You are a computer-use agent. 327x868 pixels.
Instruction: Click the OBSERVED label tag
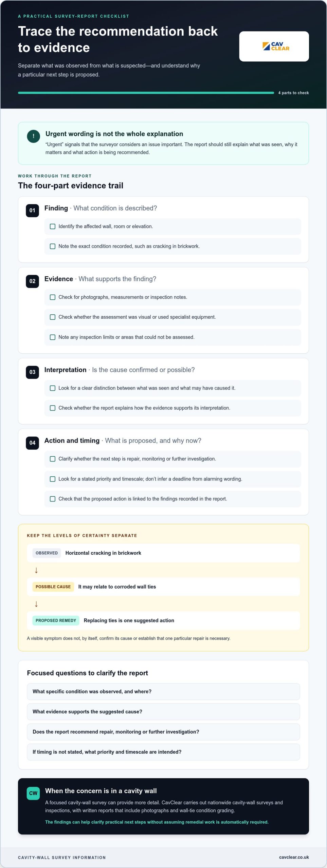tap(47, 553)
